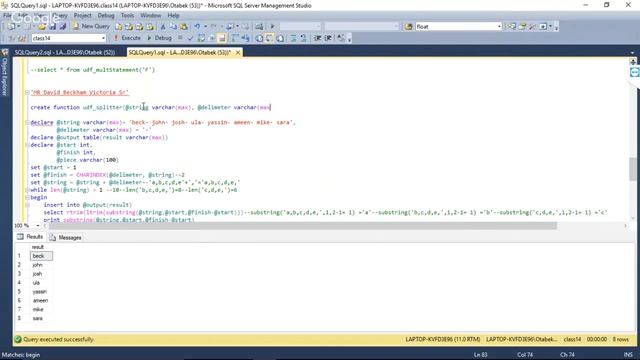
Task: Open the Find combo box showing float
Action: [x=458, y=27]
